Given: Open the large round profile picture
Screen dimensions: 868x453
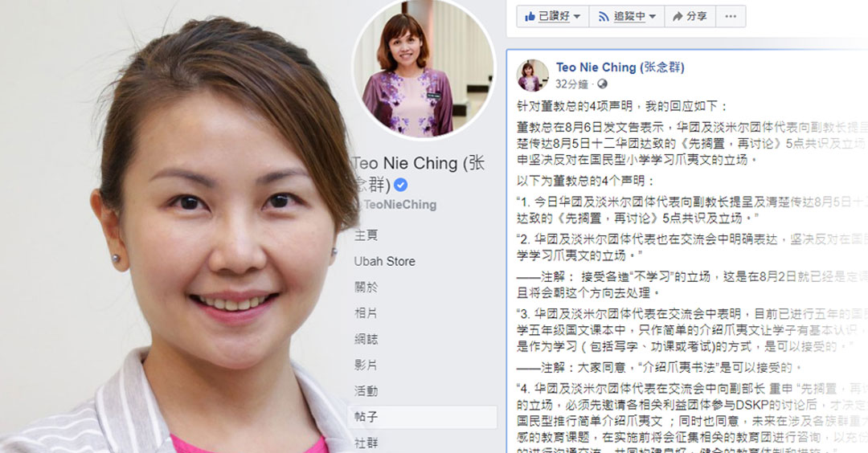Looking at the screenshot, I should click(x=424, y=69).
